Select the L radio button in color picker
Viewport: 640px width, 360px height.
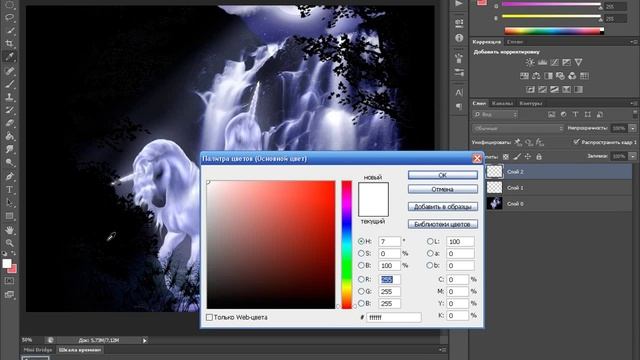click(x=430, y=241)
